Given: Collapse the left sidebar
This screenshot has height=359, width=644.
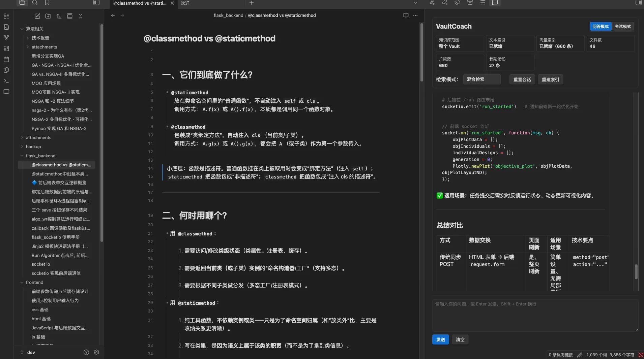Looking at the screenshot, I should [x=96, y=3].
